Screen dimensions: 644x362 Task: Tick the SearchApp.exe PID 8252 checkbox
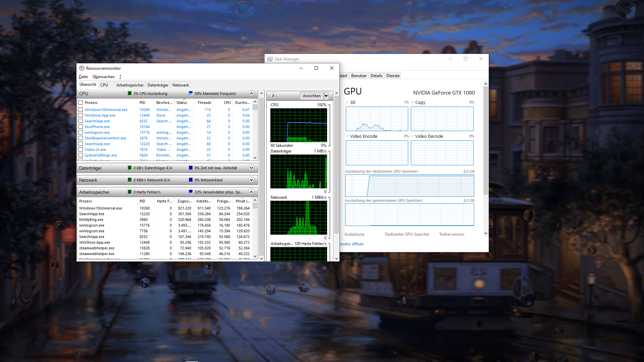[81, 121]
